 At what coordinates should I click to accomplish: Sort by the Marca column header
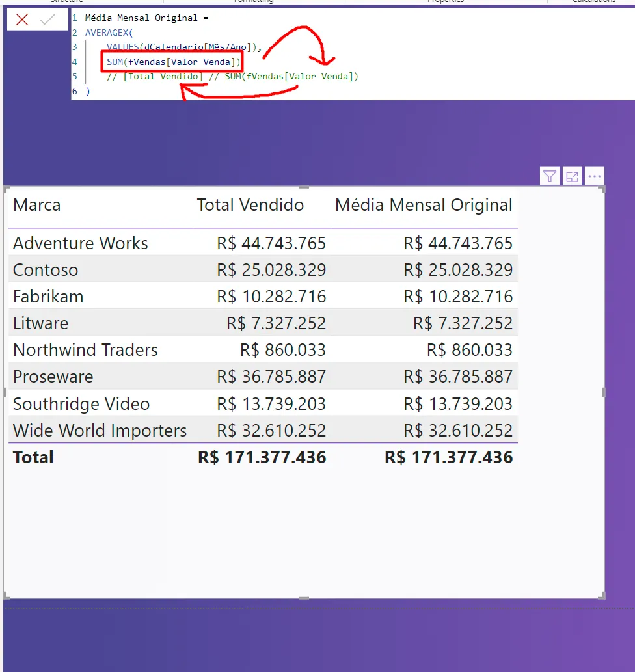point(37,206)
